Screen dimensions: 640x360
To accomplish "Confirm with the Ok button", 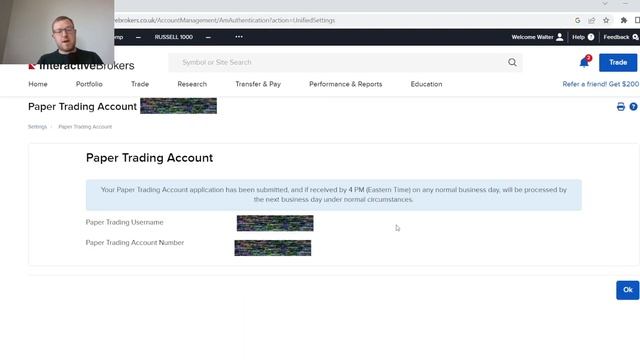I will tap(628, 290).
